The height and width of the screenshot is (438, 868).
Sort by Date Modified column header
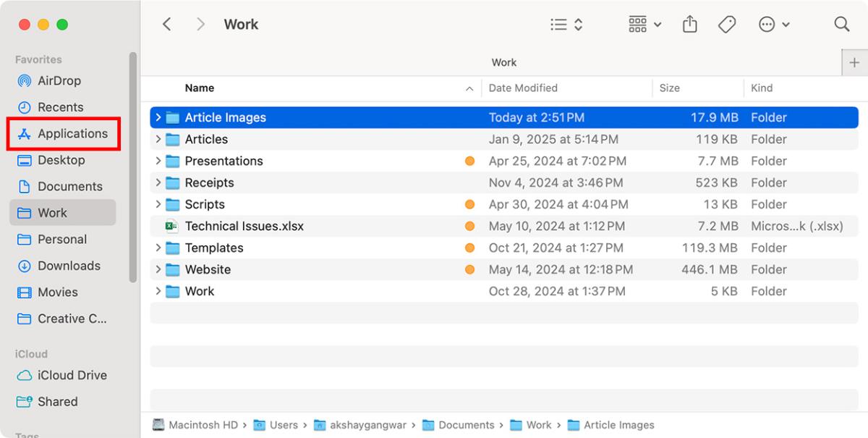523,88
